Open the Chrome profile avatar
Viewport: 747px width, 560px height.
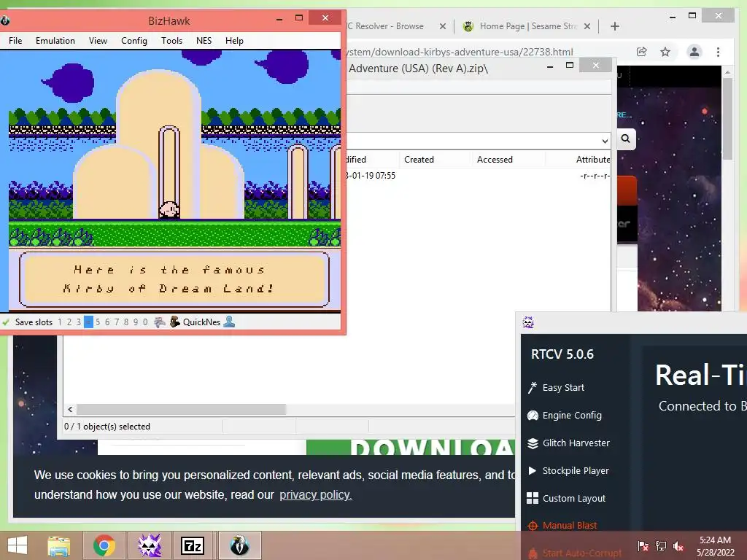click(x=694, y=52)
